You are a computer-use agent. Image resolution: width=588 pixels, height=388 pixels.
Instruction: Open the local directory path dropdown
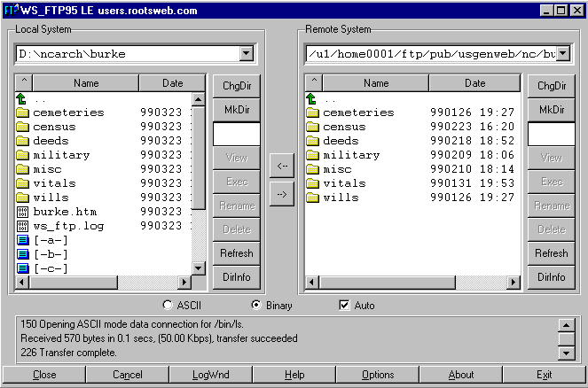[x=247, y=54]
